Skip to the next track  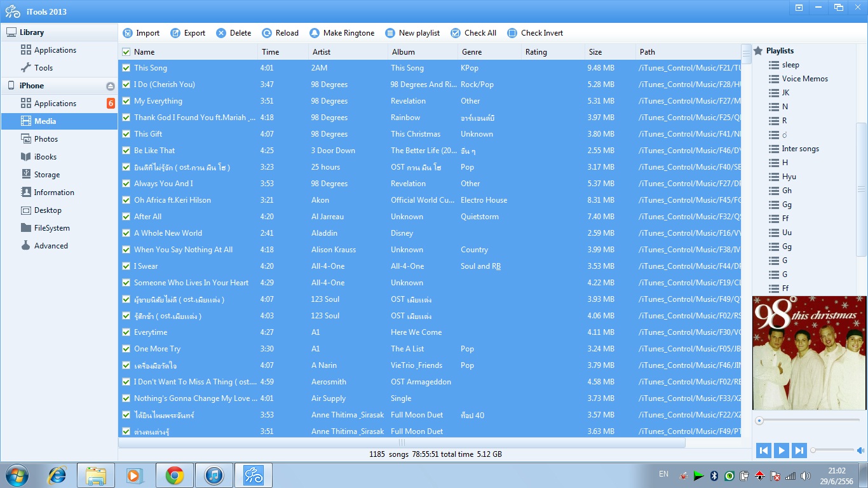[x=799, y=451]
